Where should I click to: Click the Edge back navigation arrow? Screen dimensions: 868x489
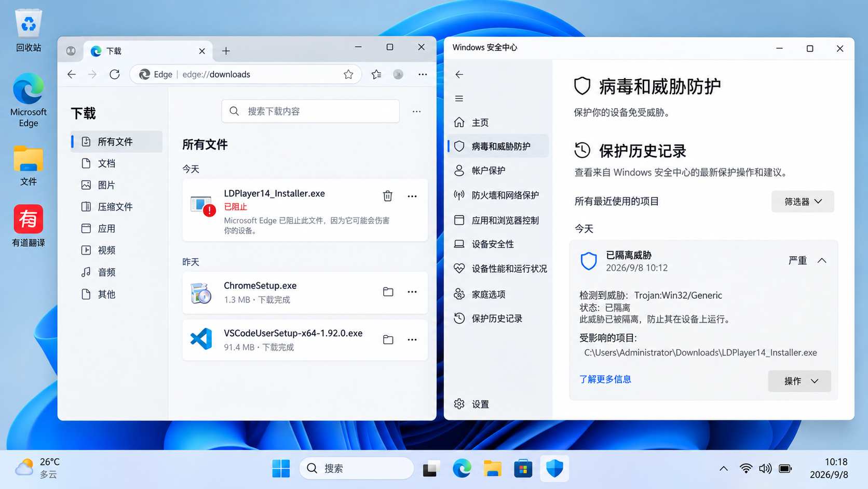coord(72,74)
